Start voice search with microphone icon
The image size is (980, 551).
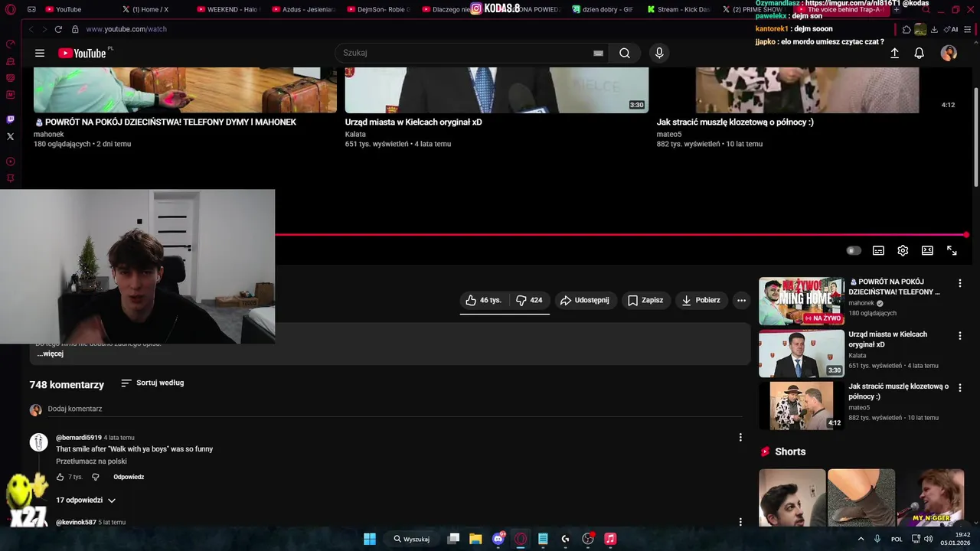point(659,53)
